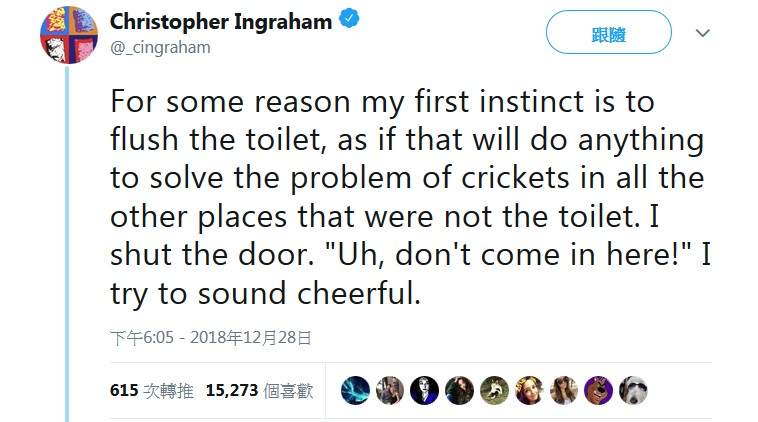Image resolution: width=758 pixels, height=422 pixels.
Task: Click the blonde woman liker avatar
Action: click(x=529, y=390)
